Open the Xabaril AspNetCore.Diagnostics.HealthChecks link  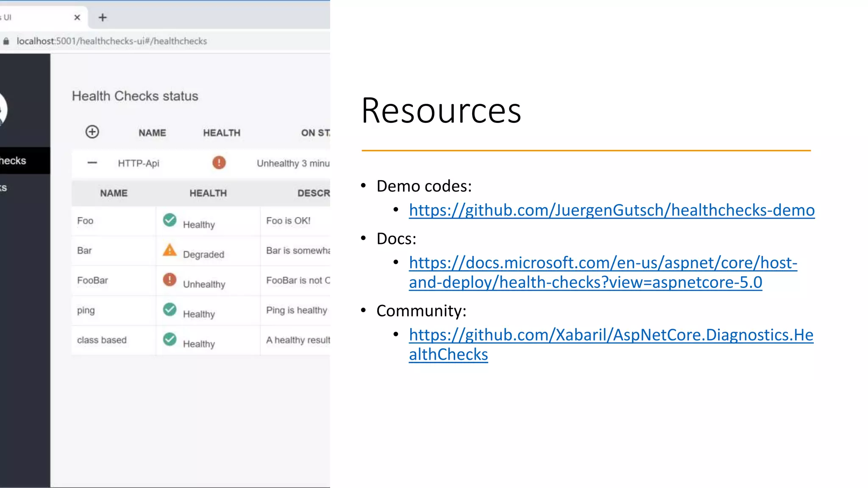[x=611, y=344]
